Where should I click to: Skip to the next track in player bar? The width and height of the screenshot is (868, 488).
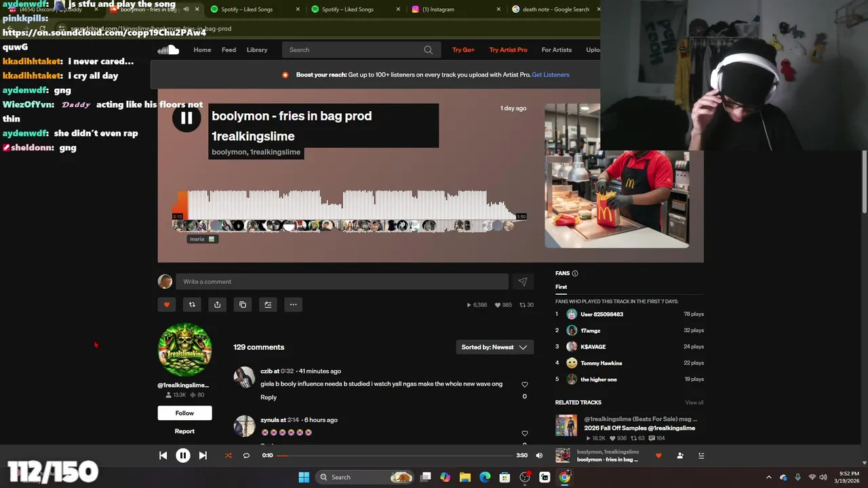(x=203, y=455)
